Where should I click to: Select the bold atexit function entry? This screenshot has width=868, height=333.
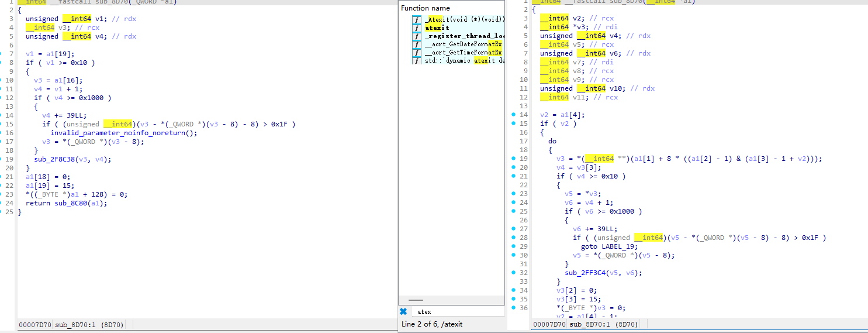[x=437, y=28]
